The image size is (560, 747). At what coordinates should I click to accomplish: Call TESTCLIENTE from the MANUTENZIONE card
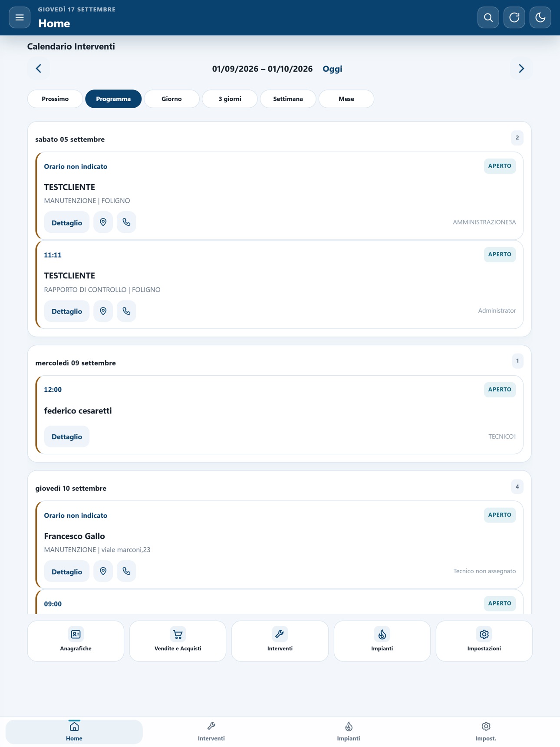126,222
